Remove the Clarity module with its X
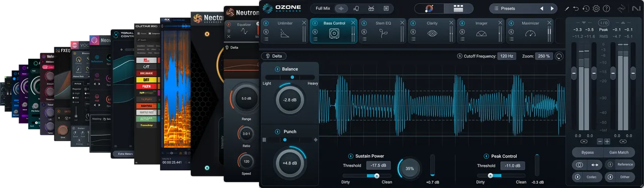The height and width of the screenshot is (188, 644). tap(451, 23)
